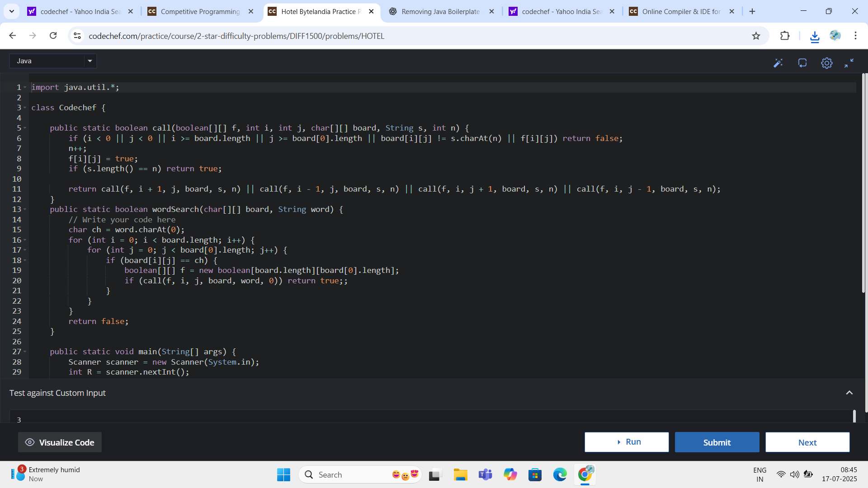Viewport: 868px width, 488px height.
Task: Open Chrome downloads icon
Action: click(x=815, y=36)
